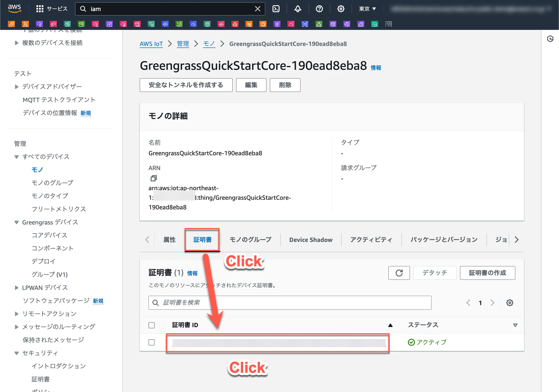Open デバイスの位置情報 in sidebar
The height and width of the screenshot is (392, 559).
coord(50,113)
